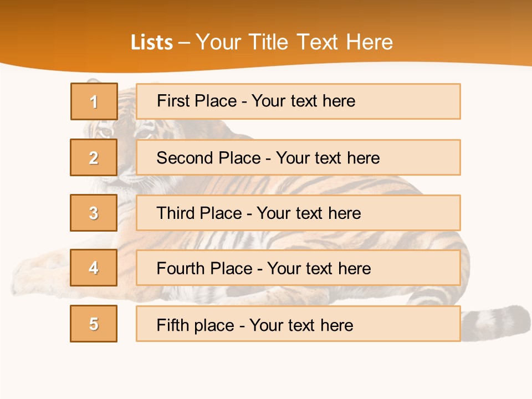The image size is (532, 399).
Task: Click the number 1 box
Action: point(94,101)
